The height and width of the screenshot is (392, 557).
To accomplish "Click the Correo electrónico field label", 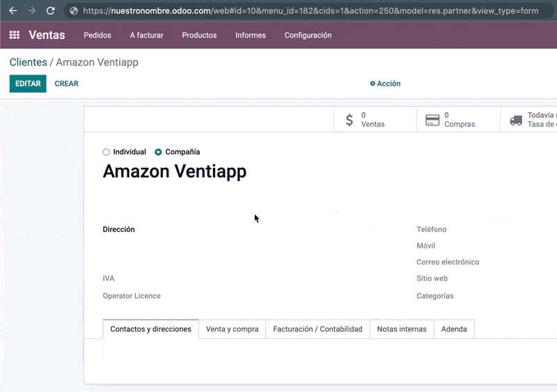I will coord(448,262).
